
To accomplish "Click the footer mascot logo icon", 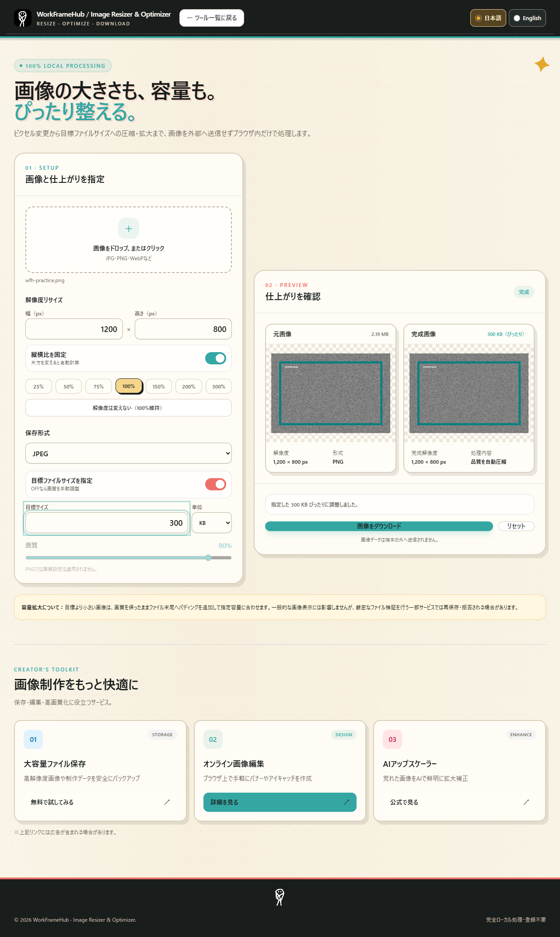I will 280,897.
